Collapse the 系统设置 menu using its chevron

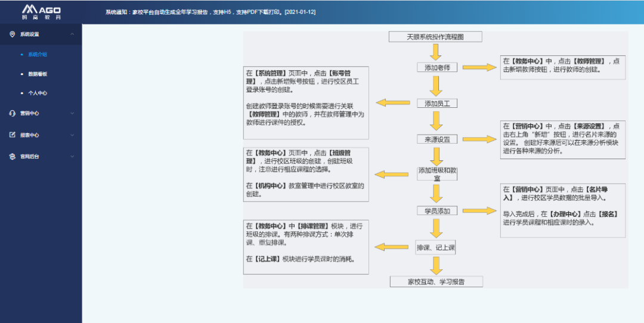click(x=72, y=35)
